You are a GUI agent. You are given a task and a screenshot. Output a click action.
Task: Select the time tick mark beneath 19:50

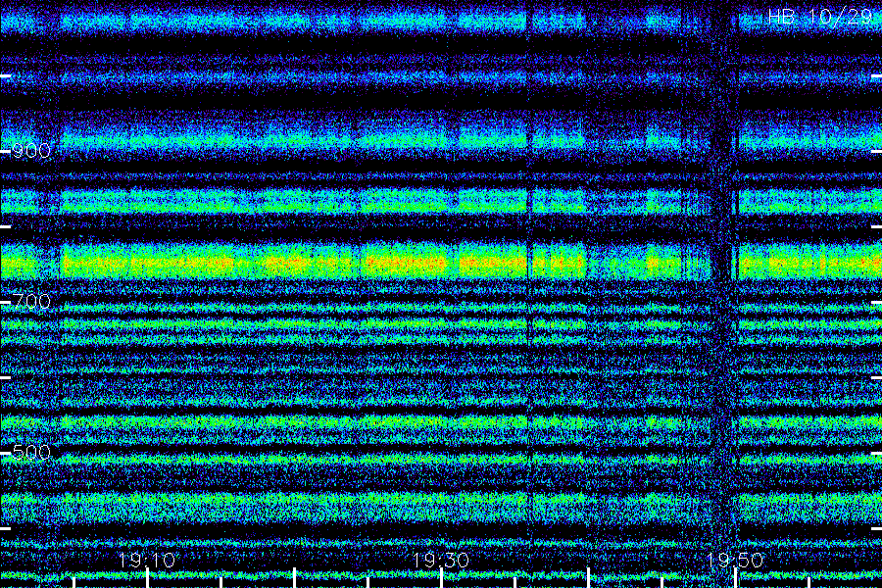[x=736, y=578]
